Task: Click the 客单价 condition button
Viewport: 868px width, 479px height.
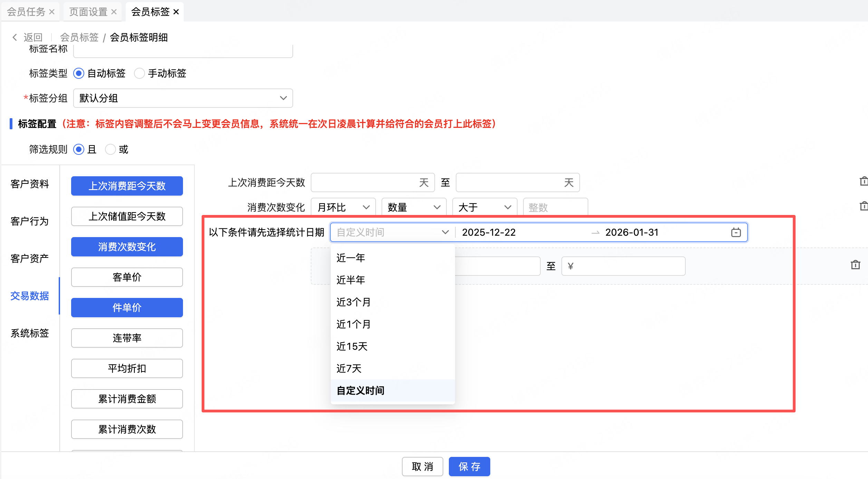Action: point(127,277)
